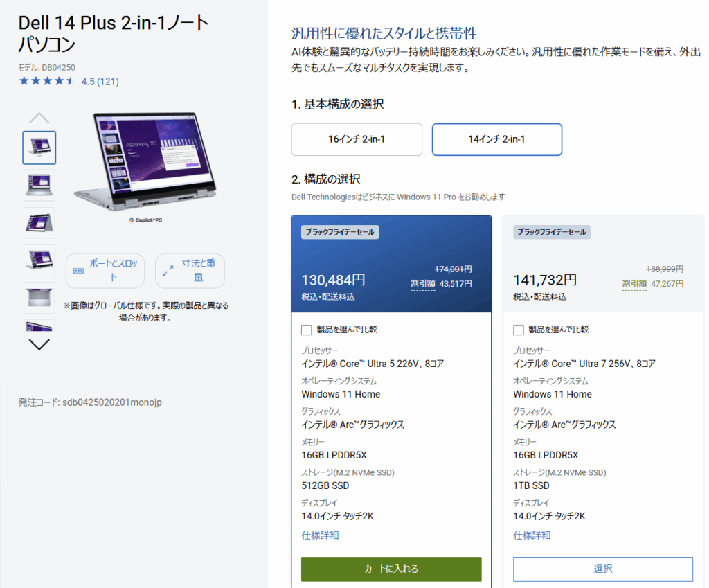Open 仕様詳細 for the Ultra 7 configuration
This screenshot has height=588, width=709.
click(532, 535)
